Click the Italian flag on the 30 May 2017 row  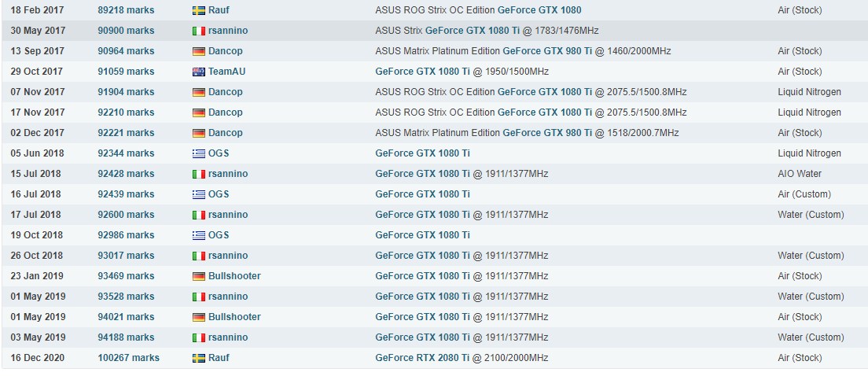199,31
